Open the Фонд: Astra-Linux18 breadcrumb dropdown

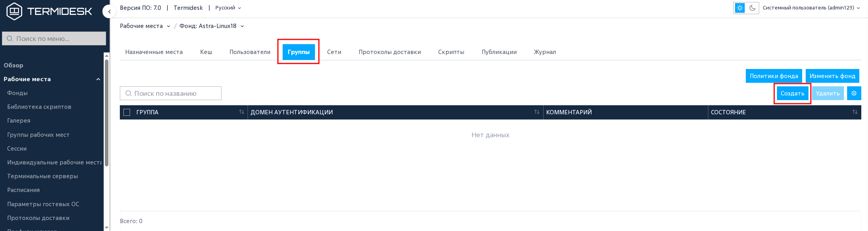(x=212, y=26)
